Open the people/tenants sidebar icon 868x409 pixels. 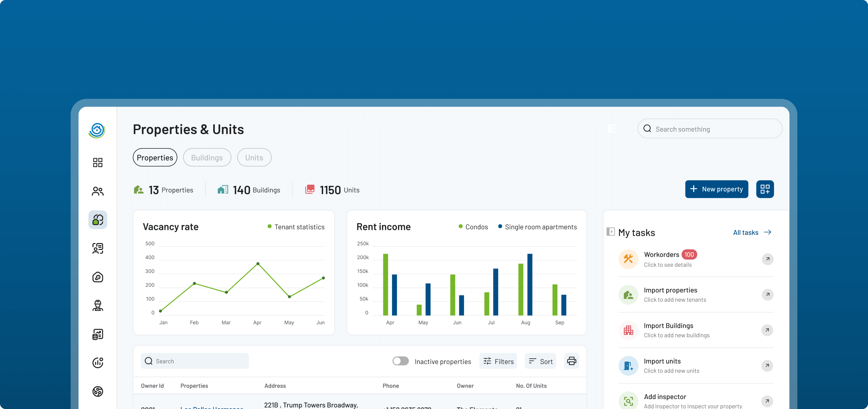98,191
